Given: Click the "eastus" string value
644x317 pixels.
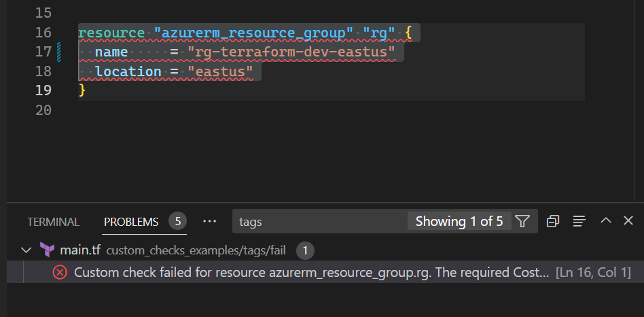Looking at the screenshot, I should (220, 71).
